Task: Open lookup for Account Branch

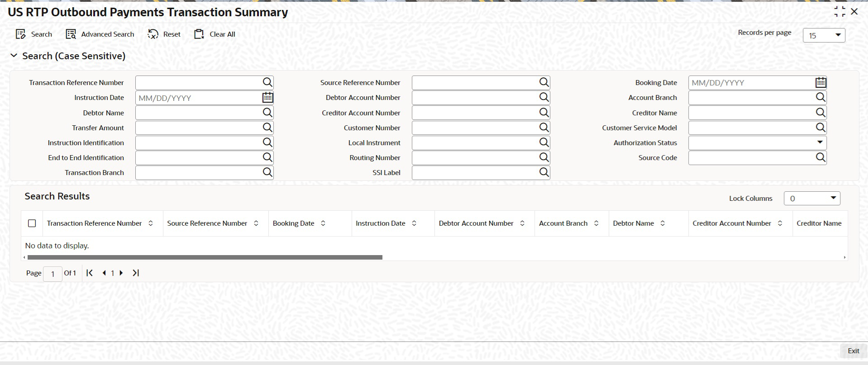Action: coord(820,97)
